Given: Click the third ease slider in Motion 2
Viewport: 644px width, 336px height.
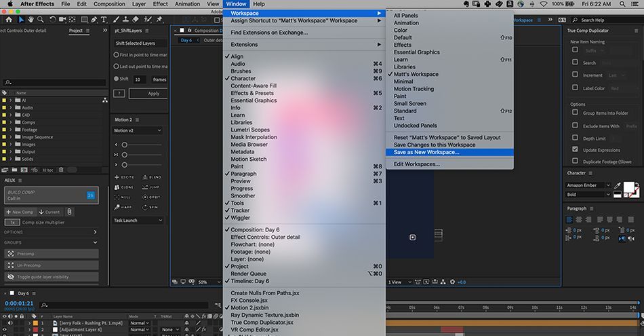Looking at the screenshot, I should tap(125, 165).
